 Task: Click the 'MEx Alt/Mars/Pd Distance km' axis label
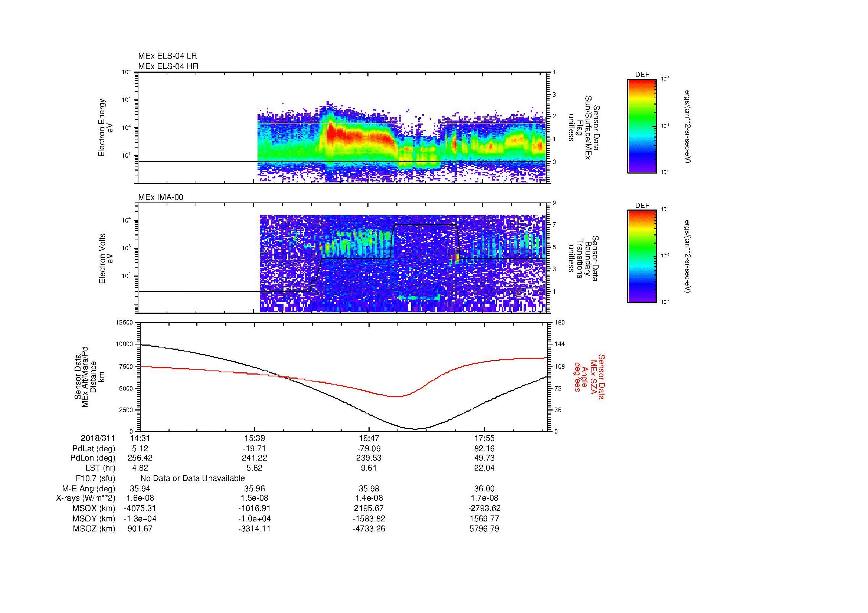coord(90,376)
